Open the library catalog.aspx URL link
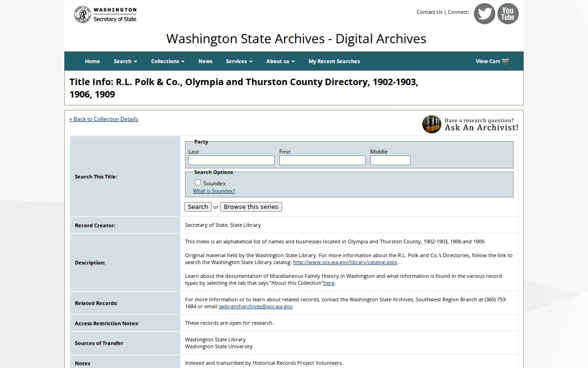Image resolution: width=588 pixels, height=368 pixels. click(345, 262)
